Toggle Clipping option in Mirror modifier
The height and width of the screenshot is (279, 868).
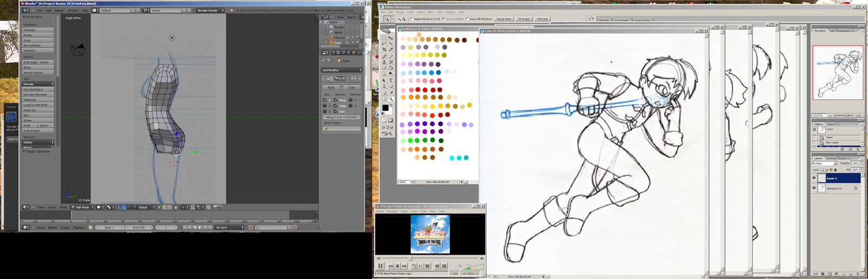click(x=336, y=106)
